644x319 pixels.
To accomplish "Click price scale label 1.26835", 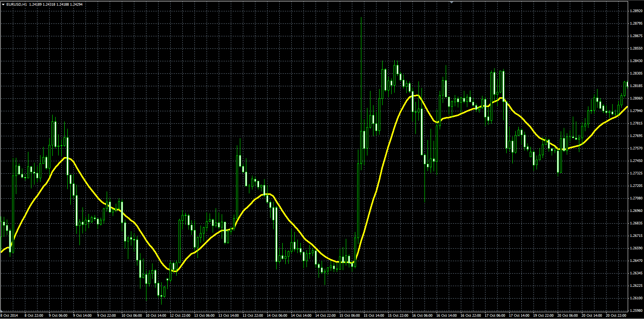I will 636,223.
